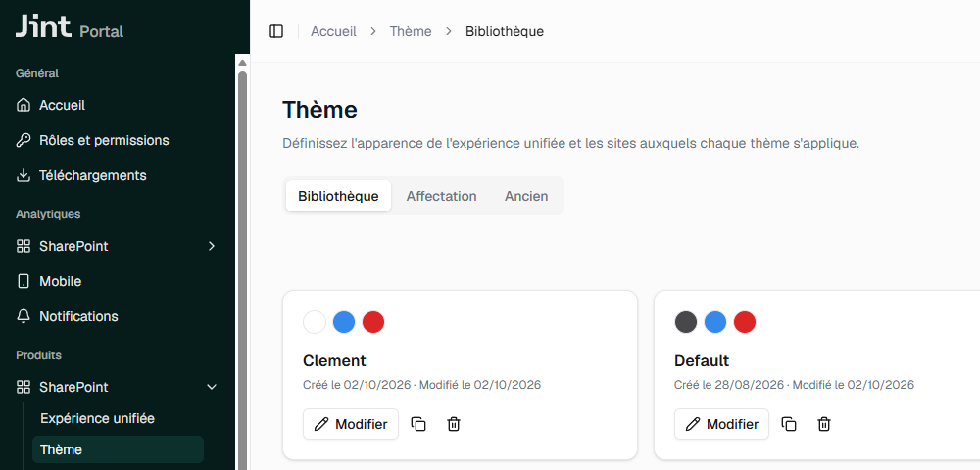Screen dimensions: 980x470
Task: Modify the Clement theme
Action: (x=351, y=424)
